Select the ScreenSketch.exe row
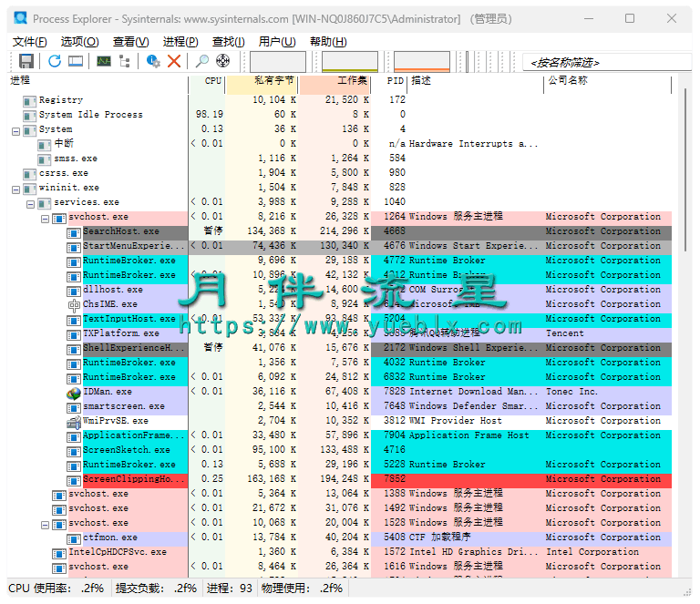Viewport: 700px width, 604px height. tap(340, 450)
